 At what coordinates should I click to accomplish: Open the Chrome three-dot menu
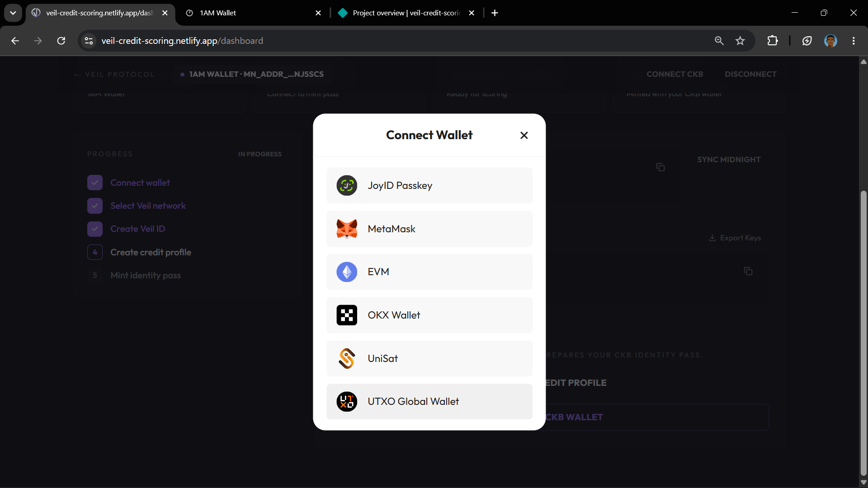click(854, 41)
